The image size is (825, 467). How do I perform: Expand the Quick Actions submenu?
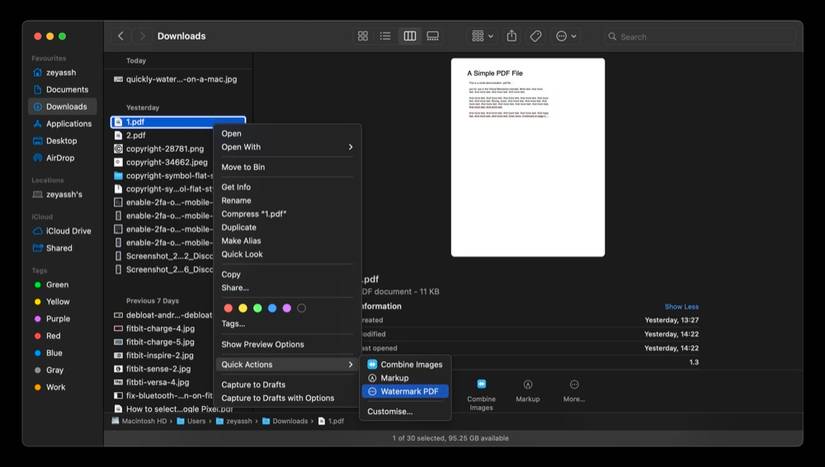[x=287, y=364]
